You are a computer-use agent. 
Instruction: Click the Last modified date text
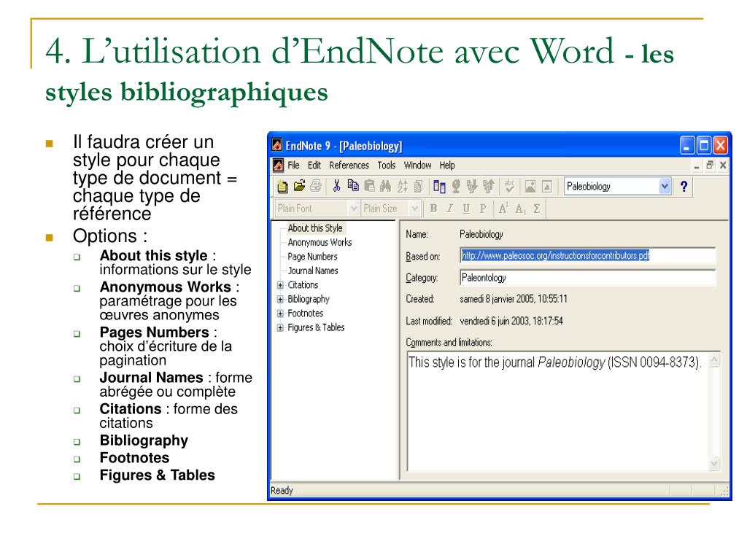point(511,321)
